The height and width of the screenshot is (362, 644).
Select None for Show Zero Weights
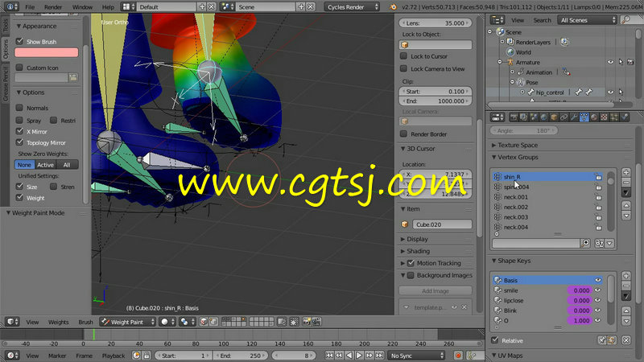point(24,165)
